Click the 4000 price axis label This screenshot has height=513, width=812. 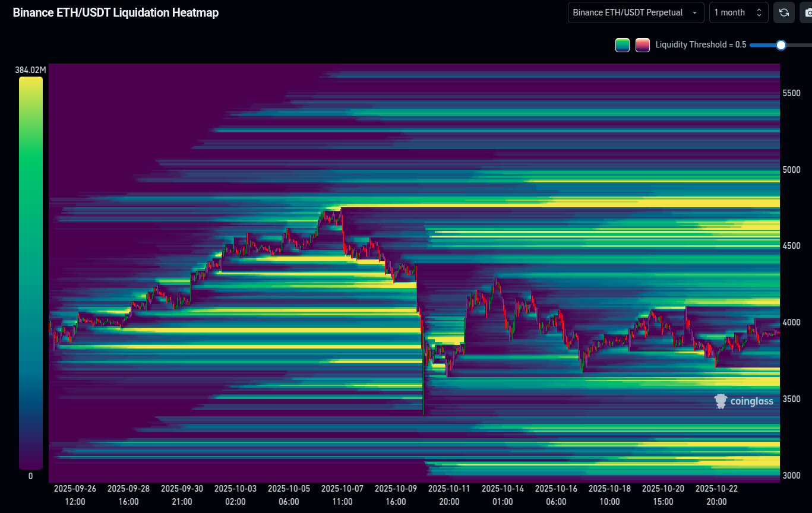[792, 322]
